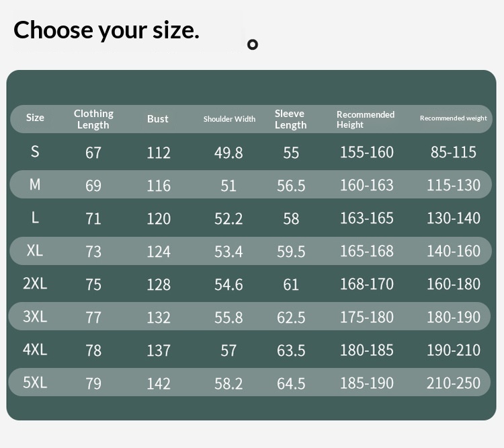Image resolution: width=504 pixels, height=448 pixels.
Task: Click the Bust column header
Action: pos(157,119)
